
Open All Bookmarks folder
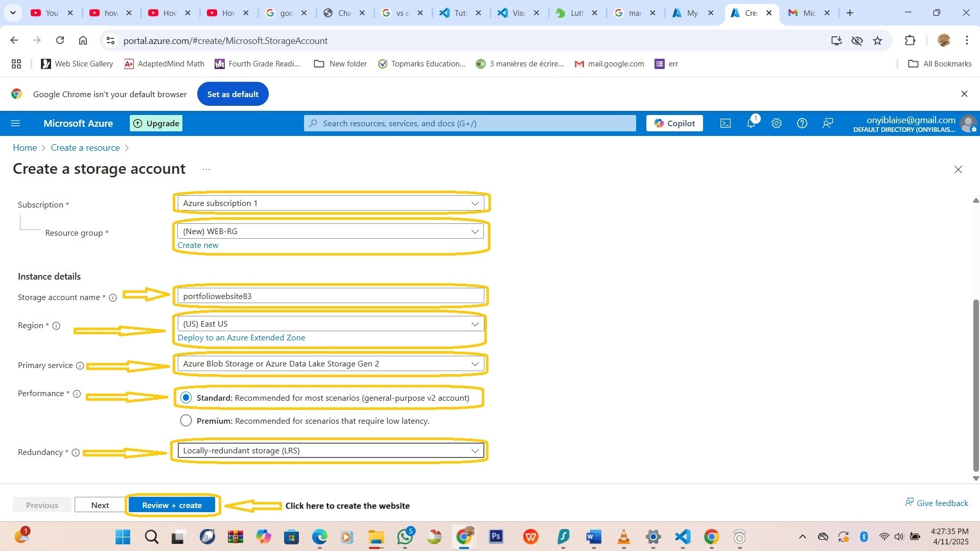pyautogui.click(x=940, y=64)
